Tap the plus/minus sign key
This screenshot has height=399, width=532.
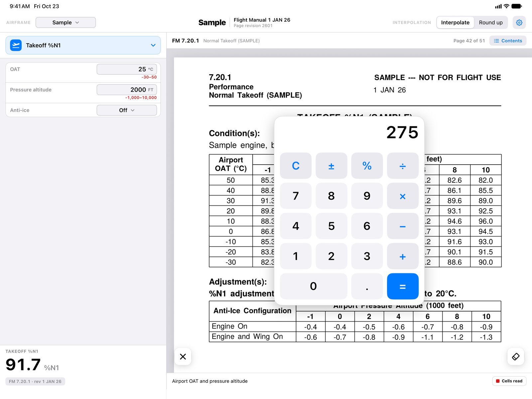pyautogui.click(x=331, y=166)
